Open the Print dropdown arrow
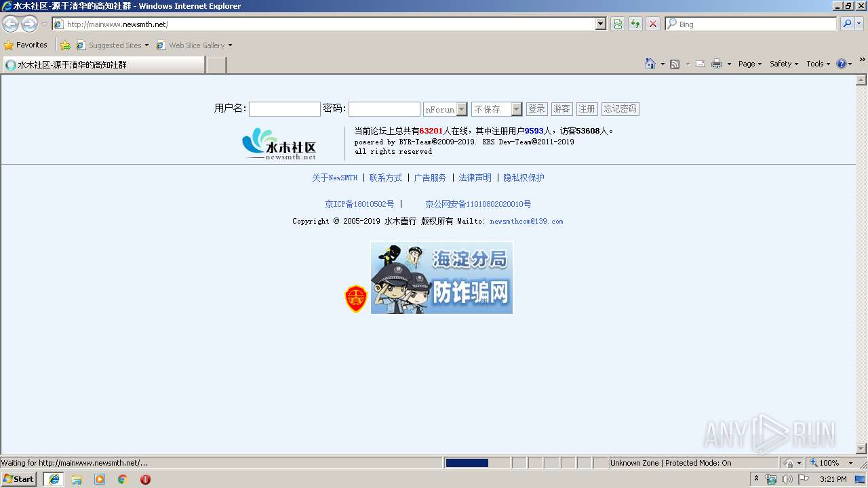 coord(729,64)
